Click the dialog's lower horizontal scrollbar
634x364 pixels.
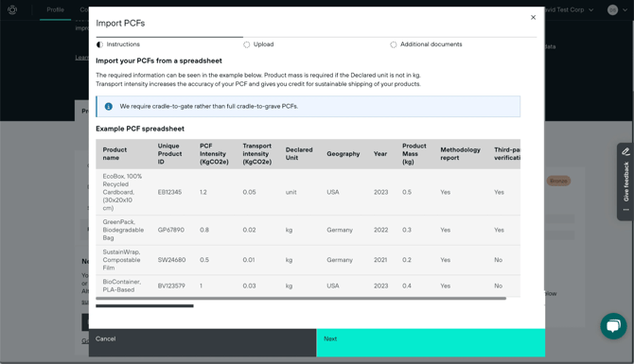click(x=145, y=305)
